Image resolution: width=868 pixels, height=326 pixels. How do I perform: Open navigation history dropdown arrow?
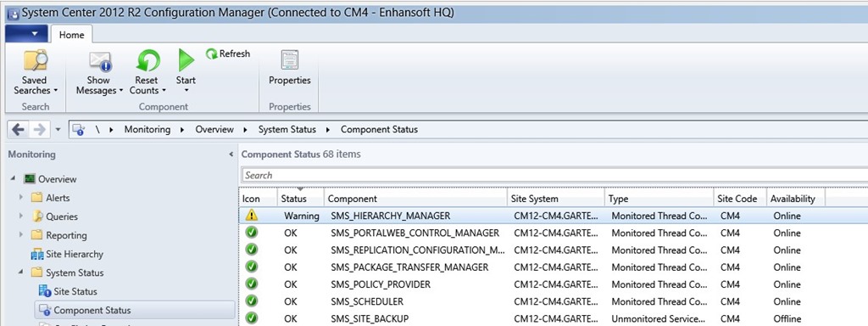coord(58,130)
